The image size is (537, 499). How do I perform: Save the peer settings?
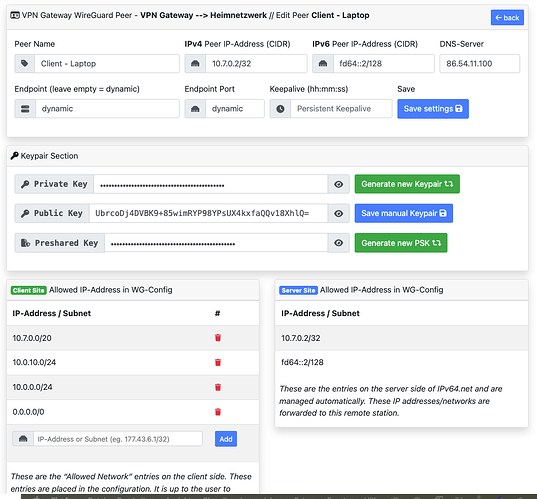coord(433,109)
